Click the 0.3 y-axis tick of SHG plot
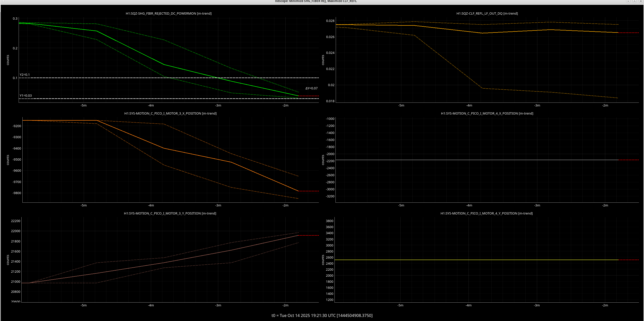644x321 pixels. [15, 19]
